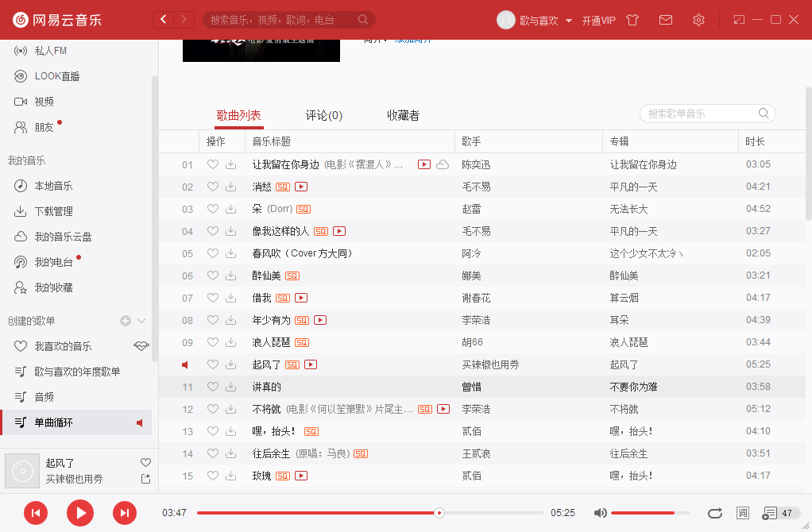This screenshot has height=532, width=812.
Task: Like the song 消愁 with heart
Action: point(212,187)
